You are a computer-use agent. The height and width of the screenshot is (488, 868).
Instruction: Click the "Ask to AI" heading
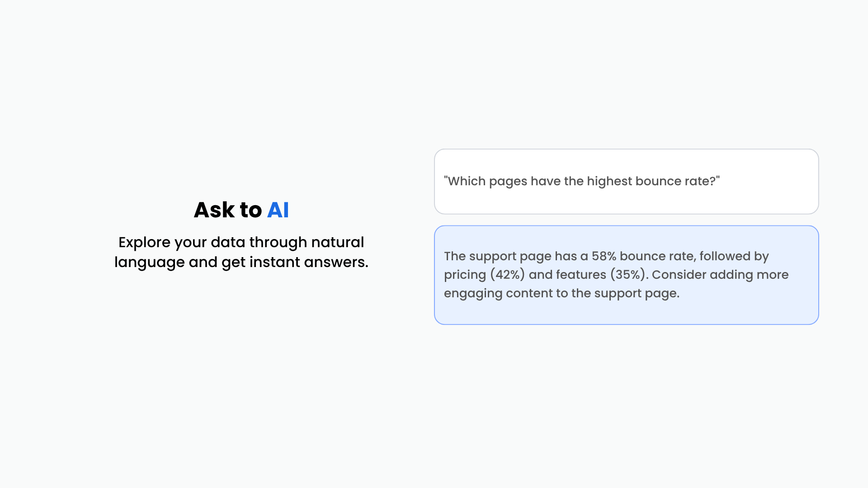tap(241, 210)
